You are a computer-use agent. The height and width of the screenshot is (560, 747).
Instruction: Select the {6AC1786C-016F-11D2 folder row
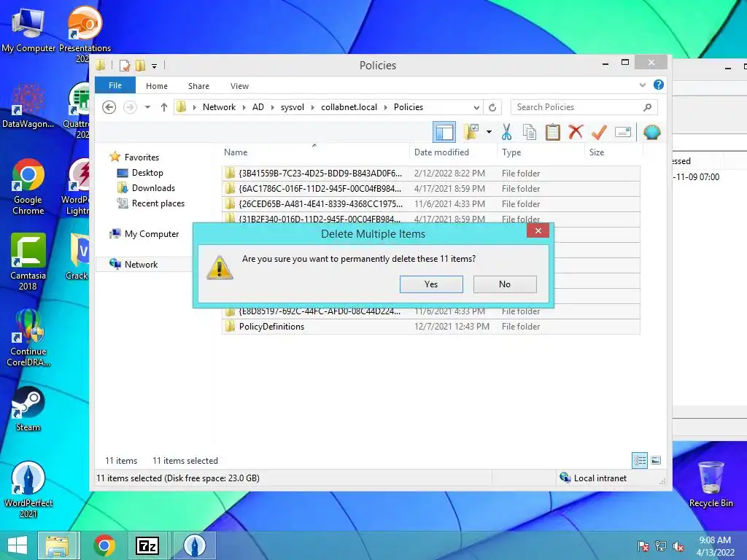click(x=430, y=189)
